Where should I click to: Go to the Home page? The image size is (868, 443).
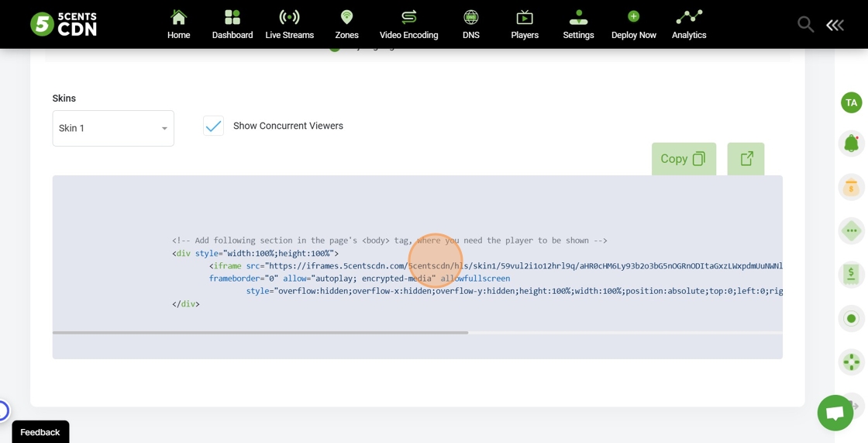179,24
